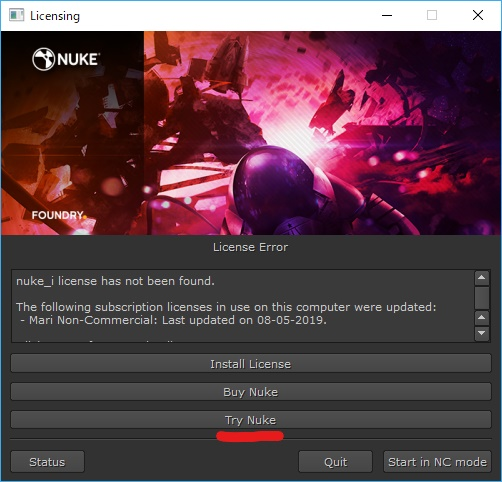The height and width of the screenshot is (482, 502).
Task: Click the top scroll-up arrow of message box
Action: point(482,278)
